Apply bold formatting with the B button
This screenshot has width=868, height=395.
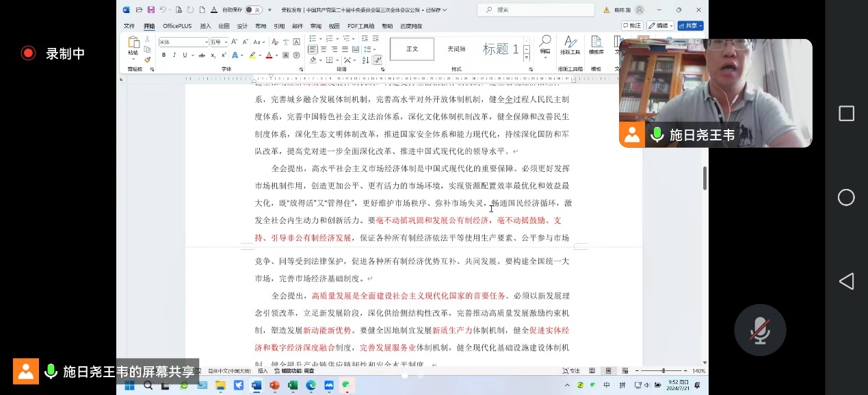(x=163, y=55)
